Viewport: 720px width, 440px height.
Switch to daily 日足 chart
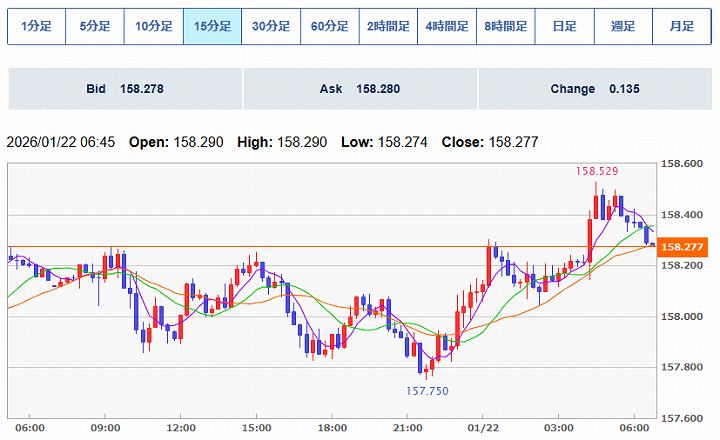point(564,27)
